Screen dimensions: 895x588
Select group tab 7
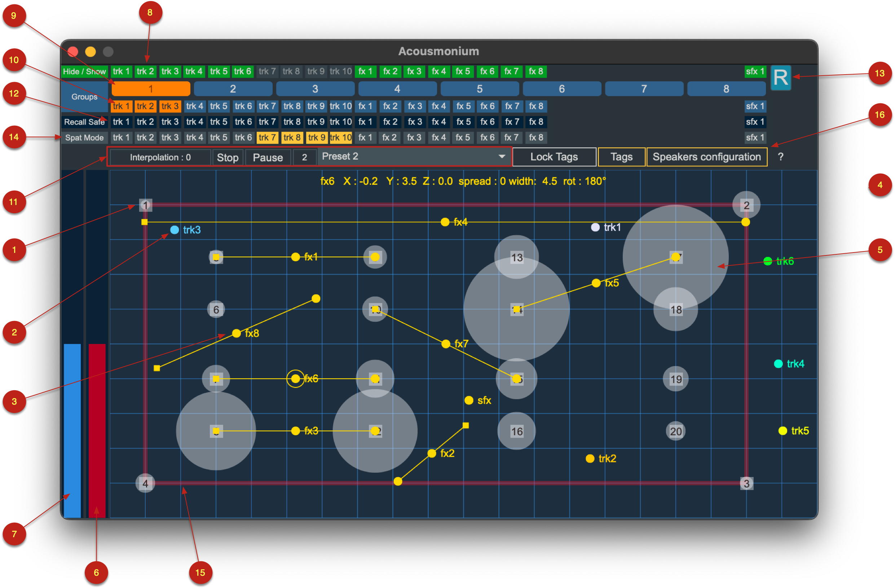(644, 89)
